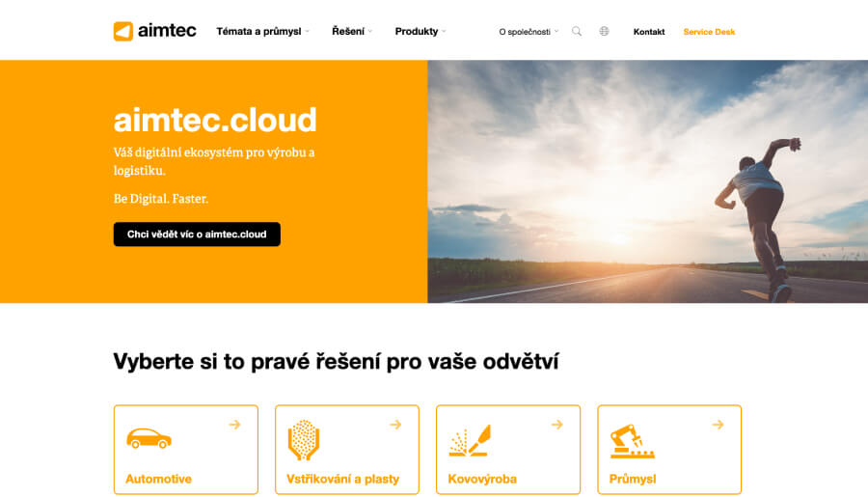868x497 pixels.
Task: Click the robotic arm icon in Průmysl
Action: pos(632,441)
